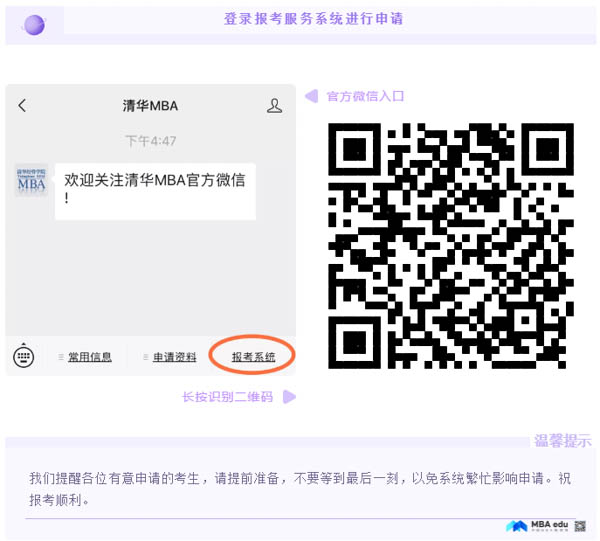Image resolution: width=600 pixels, height=541 pixels.
Task: Click the reminder paragraph starting 我们提醒各位
Action: [x=300, y=489]
